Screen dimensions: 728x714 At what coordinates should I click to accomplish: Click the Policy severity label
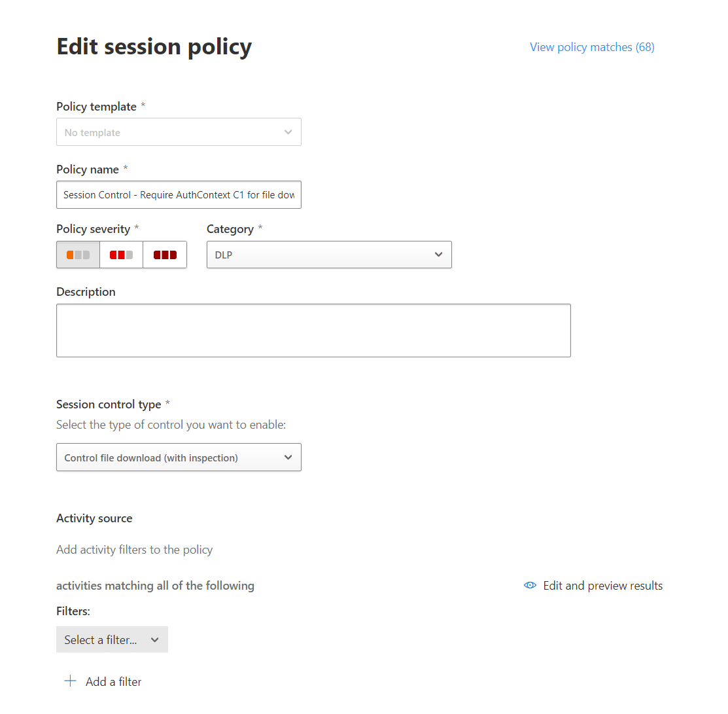click(94, 229)
